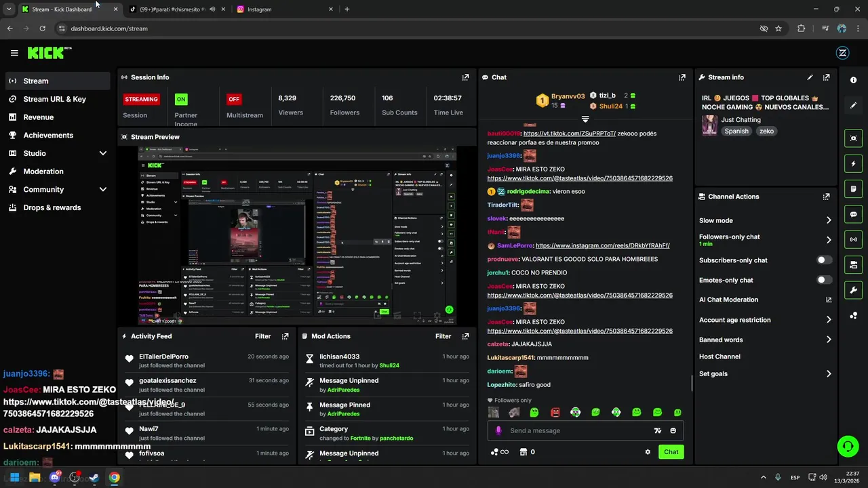The height and width of the screenshot is (488, 868).
Task: Edit stream info with the pencil icon
Action: [810, 77]
